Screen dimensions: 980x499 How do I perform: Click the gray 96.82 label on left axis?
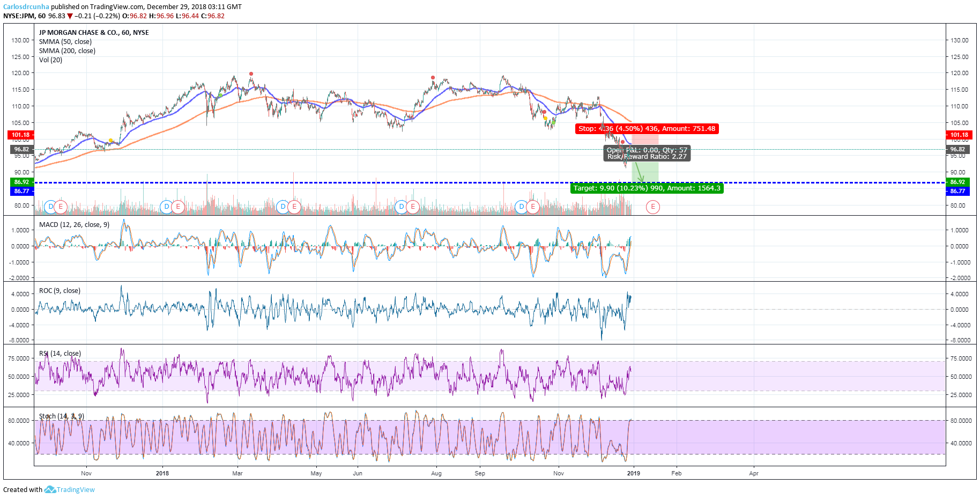[21, 150]
